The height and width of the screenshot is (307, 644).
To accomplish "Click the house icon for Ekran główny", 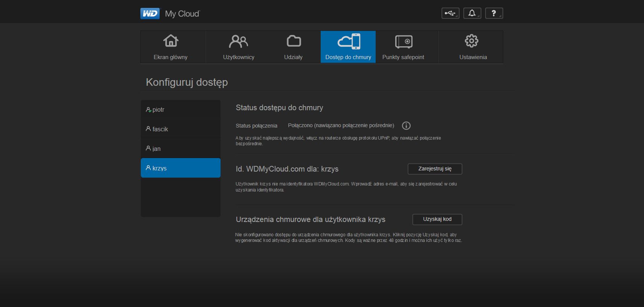I will pyautogui.click(x=171, y=41).
